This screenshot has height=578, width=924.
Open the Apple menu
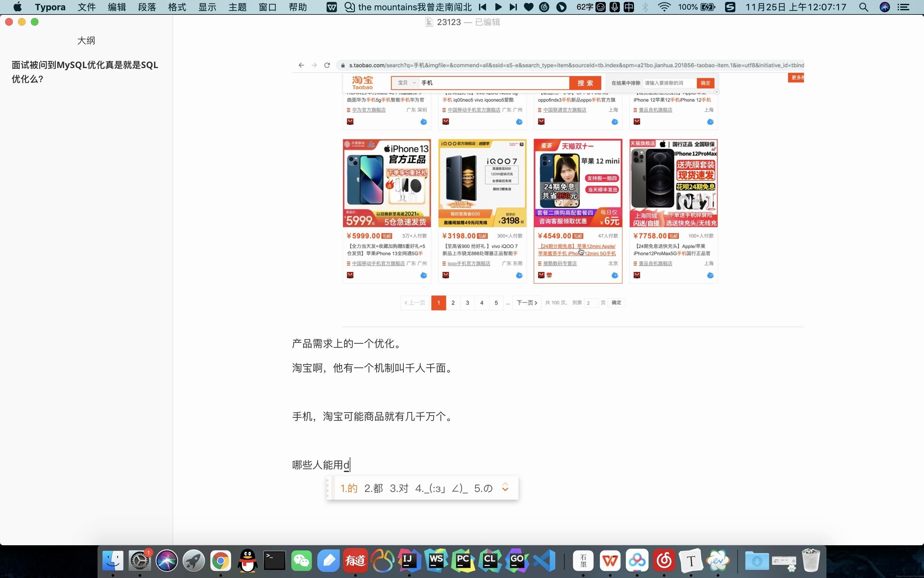(18, 7)
